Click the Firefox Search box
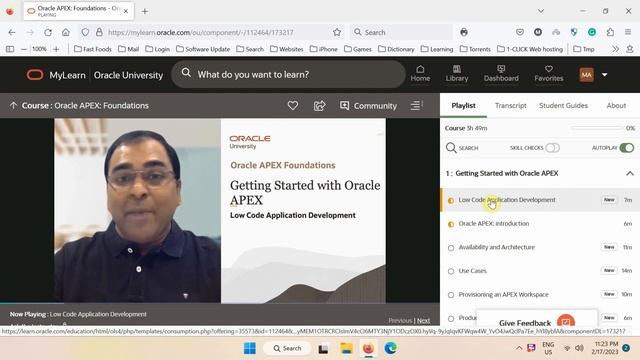Image resolution: width=640 pixels, height=360 pixels. [401, 32]
